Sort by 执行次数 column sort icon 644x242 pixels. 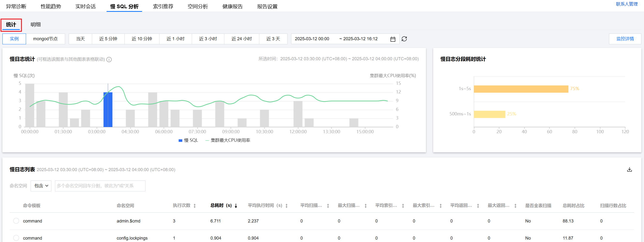point(194,206)
